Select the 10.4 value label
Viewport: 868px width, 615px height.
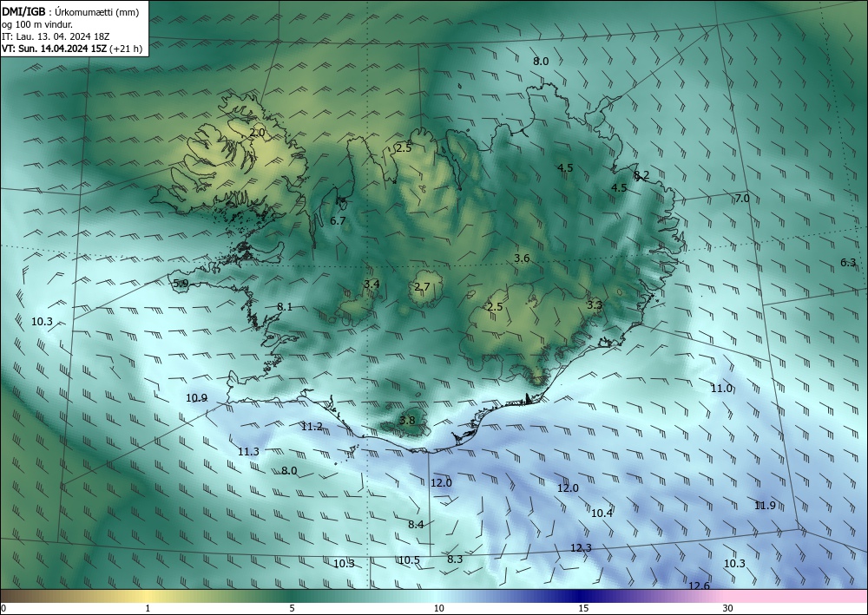pyautogui.click(x=602, y=514)
